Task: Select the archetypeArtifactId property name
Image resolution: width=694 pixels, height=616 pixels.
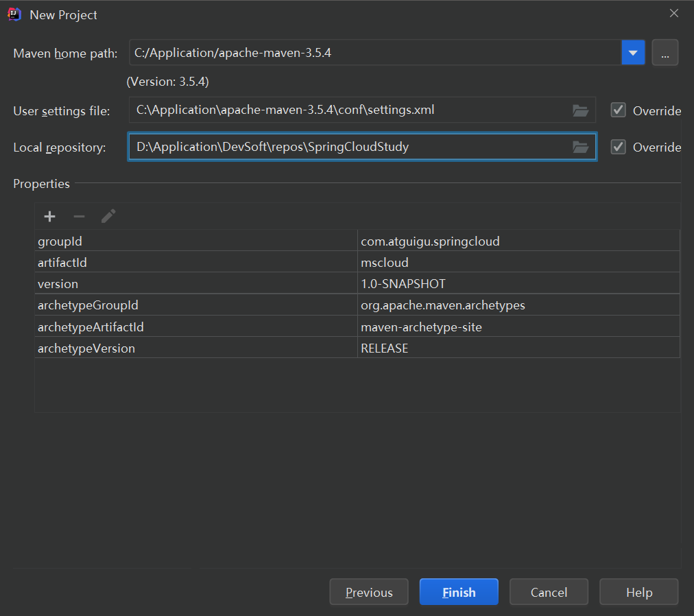Action: (91, 327)
